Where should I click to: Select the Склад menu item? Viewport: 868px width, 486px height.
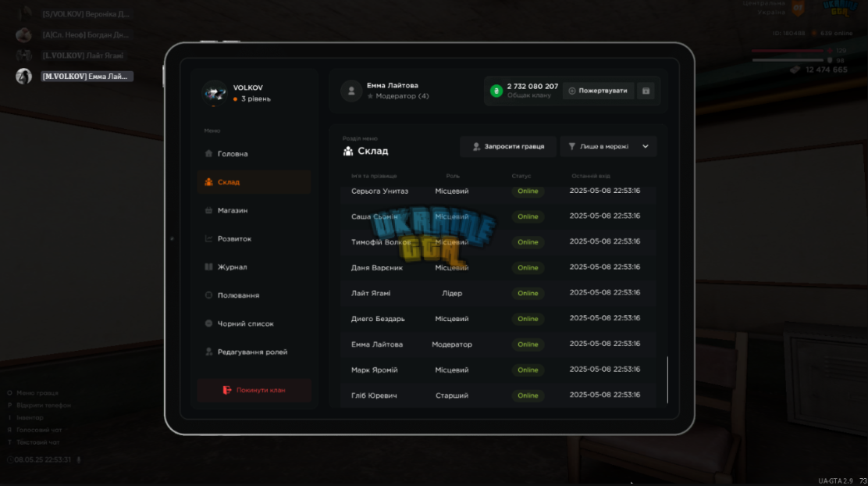[254, 182]
